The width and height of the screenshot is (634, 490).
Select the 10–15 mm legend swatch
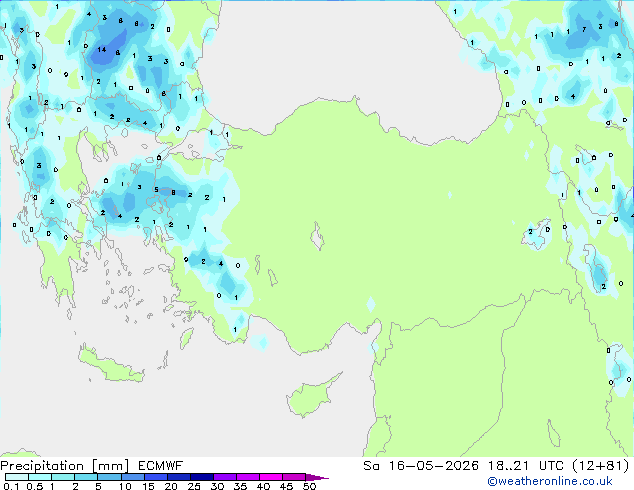click(133, 477)
